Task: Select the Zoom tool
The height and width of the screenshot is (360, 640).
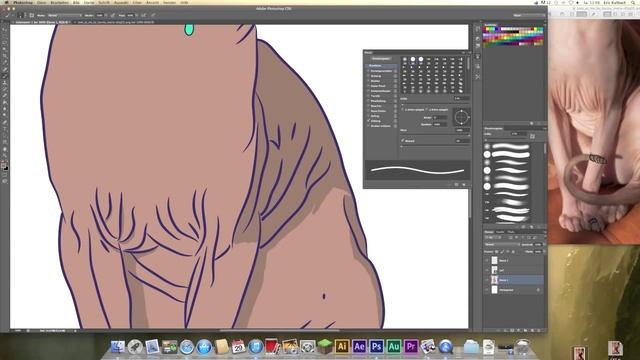Action: point(5,155)
